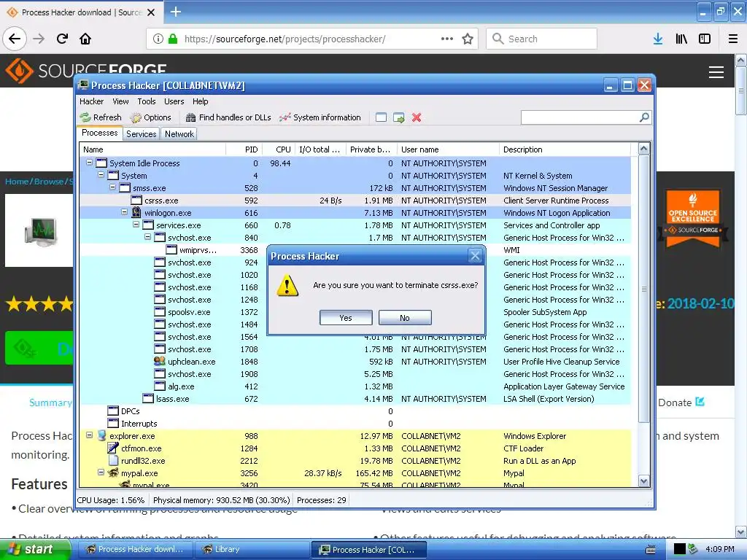Click the red X terminate toolbar icon

point(417,117)
